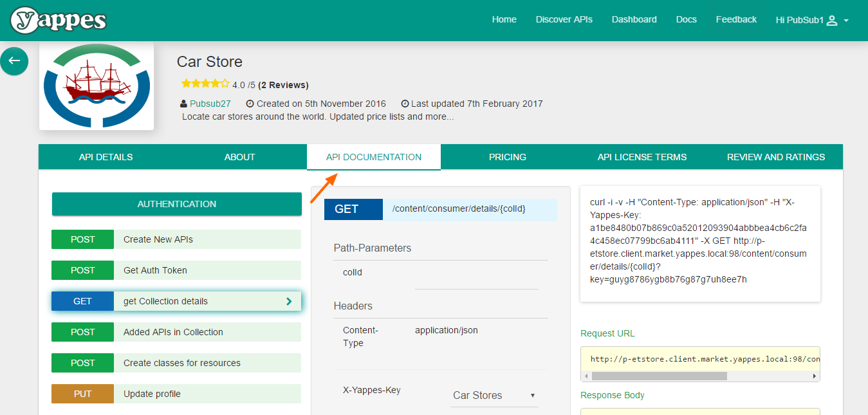Click Request URL scrollbar left arrow
This screenshot has width=868, height=415.
click(586, 376)
